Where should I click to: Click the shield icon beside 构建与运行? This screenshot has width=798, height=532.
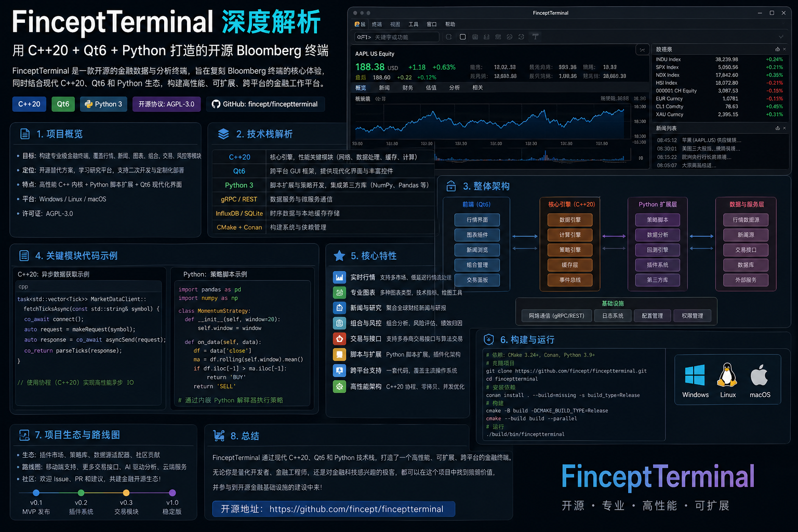(x=488, y=339)
